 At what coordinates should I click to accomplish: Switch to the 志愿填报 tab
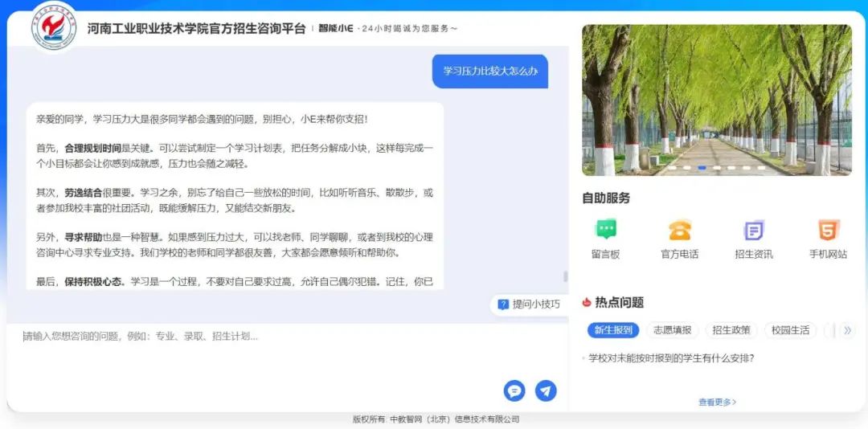click(672, 330)
